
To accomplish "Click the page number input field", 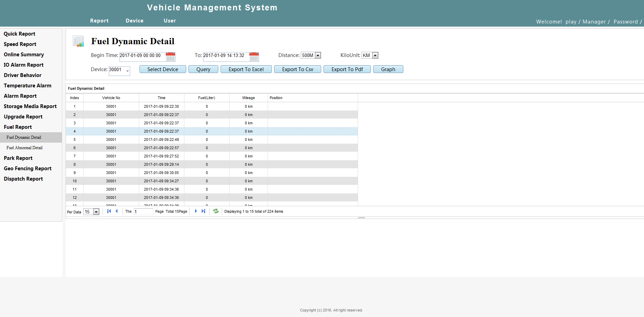I will click(143, 212).
